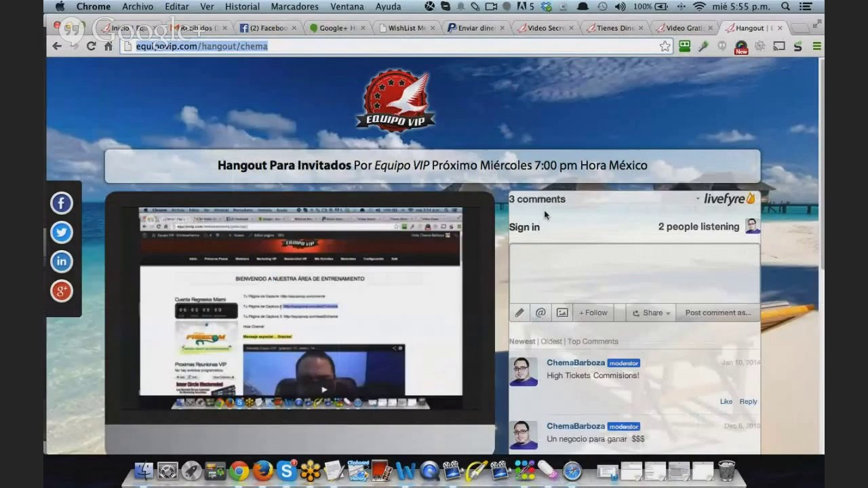The height and width of the screenshot is (488, 868).
Task: Click the extension icon with New badge
Action: coord(741,47)
